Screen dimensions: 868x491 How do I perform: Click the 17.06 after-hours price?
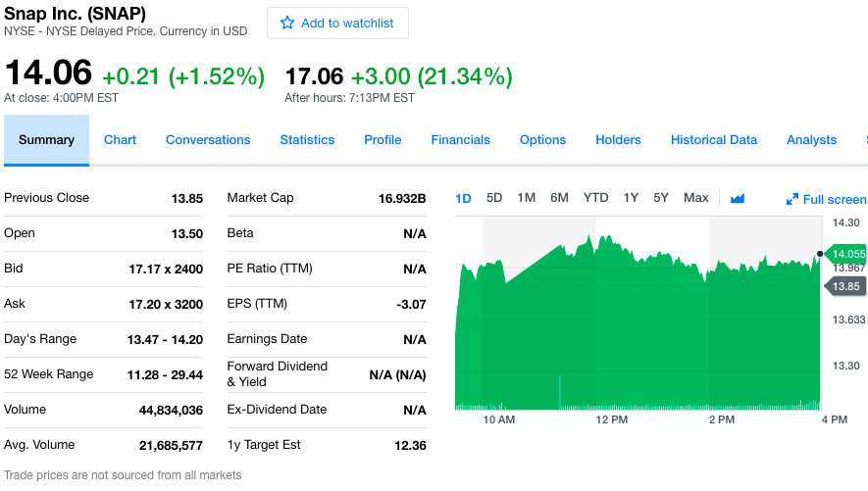click(314, 76)
